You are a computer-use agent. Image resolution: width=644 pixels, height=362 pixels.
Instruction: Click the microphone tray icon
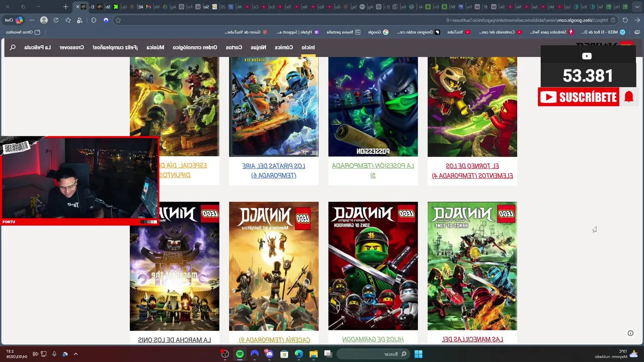coord(54,354)
